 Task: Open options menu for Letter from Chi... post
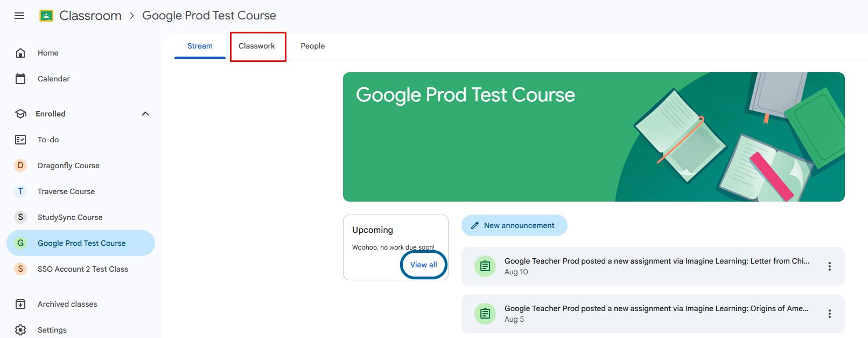pos(830,266)
